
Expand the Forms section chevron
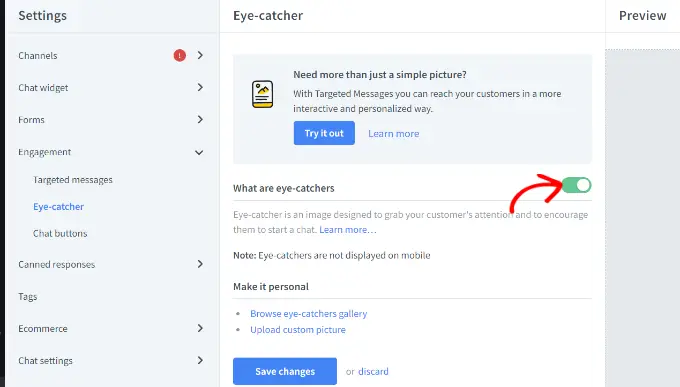coord(200,119)
